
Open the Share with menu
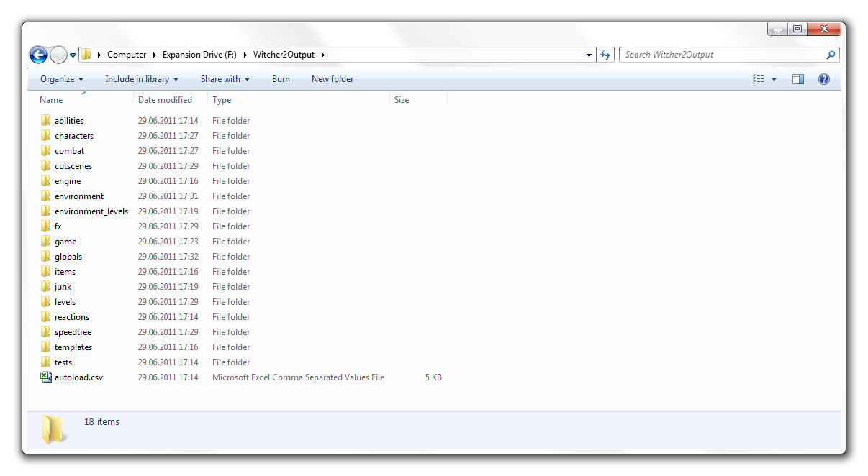225,79
